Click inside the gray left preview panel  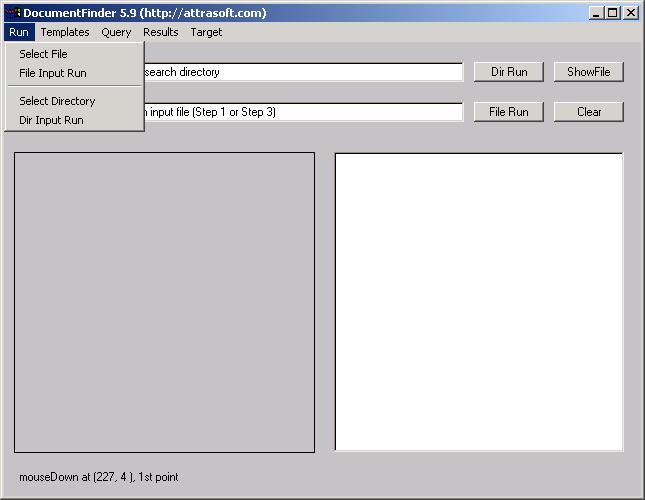pyautogui.click(x=164, y=302)
